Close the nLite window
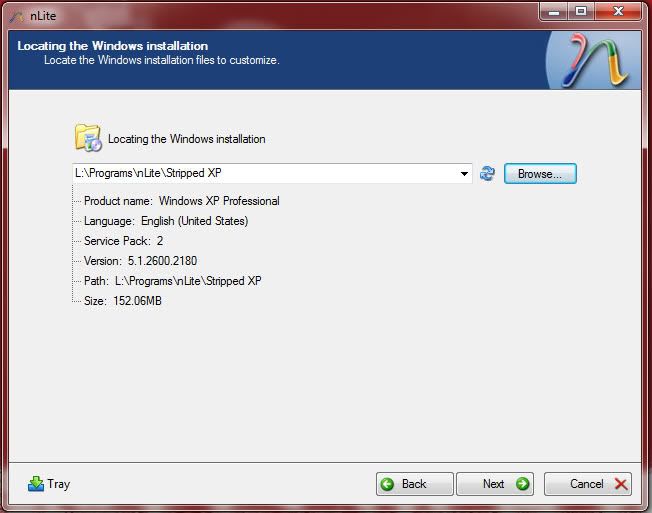The width and height of the screenshot is (652, 513). click(618, 12)
